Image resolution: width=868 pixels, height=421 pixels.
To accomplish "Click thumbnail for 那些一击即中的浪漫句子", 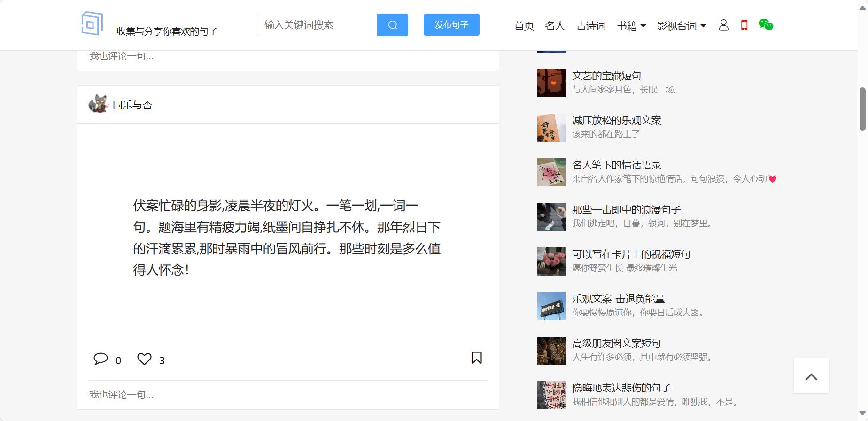I will coord(551,217).
